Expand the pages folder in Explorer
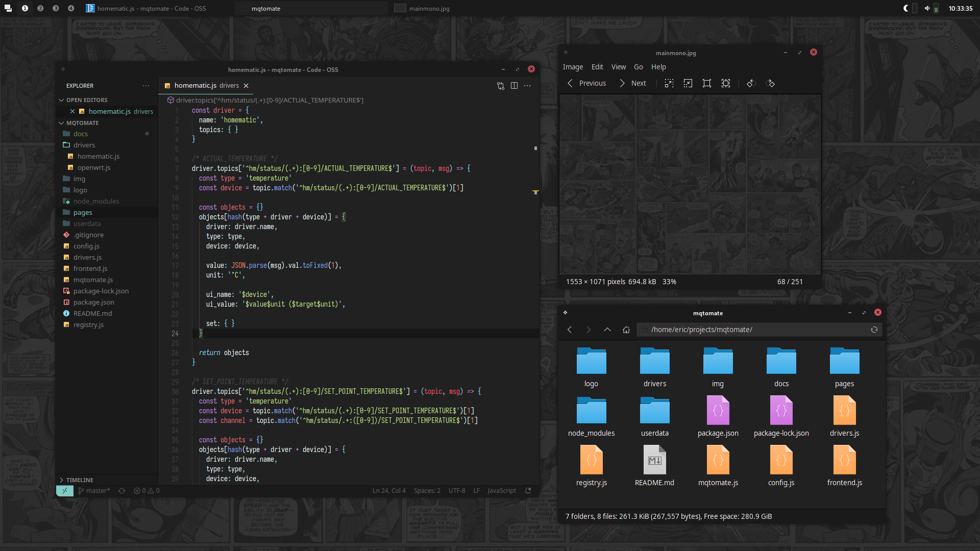Screen dimensions: 980x551 coord(107,212)
